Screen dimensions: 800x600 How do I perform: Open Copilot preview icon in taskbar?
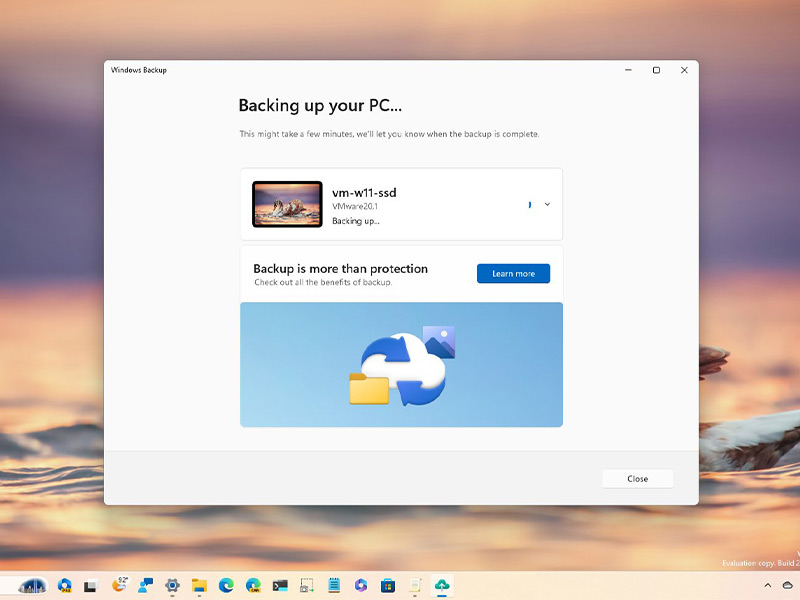(65, 586)
